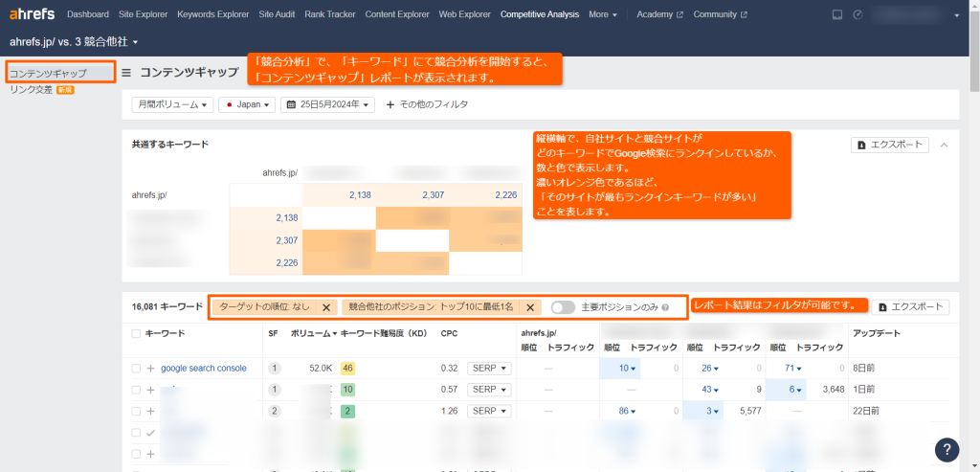Open the 月間ボリューム dropdown

173,104
